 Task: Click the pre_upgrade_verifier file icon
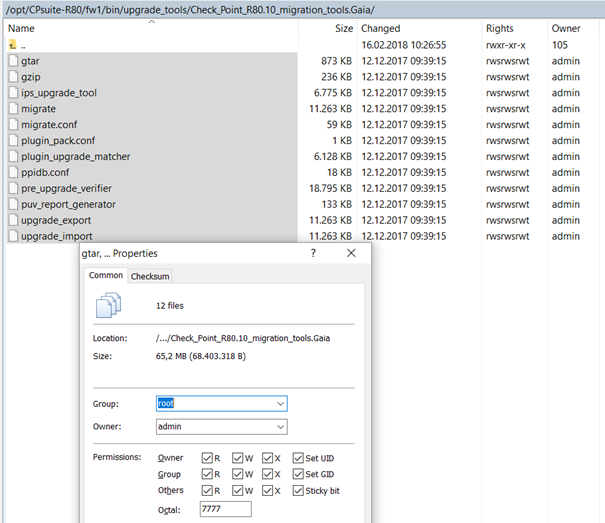point(14,188)
